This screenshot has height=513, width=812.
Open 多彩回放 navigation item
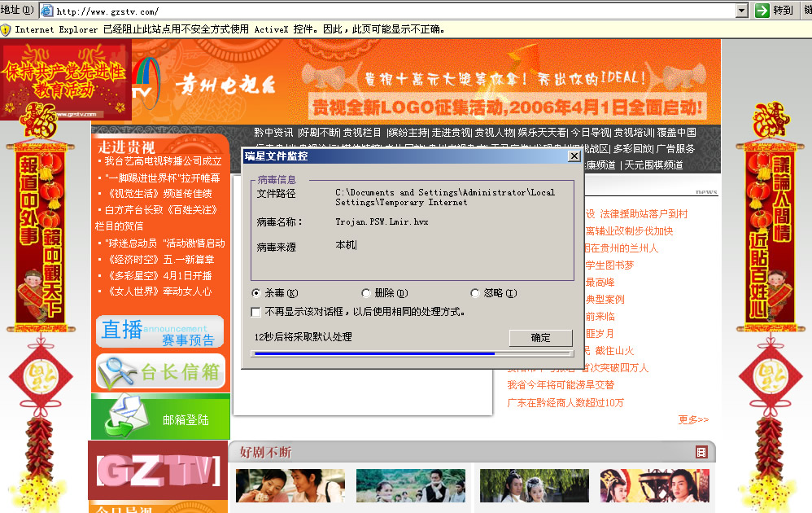click(633, 149)
